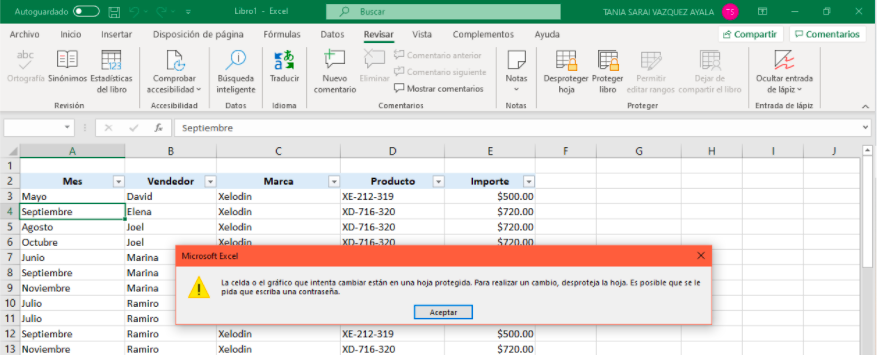Screen dimensions: 877x360
Task: Click cell D3 with XE-212-319
Action: point(393,196)
